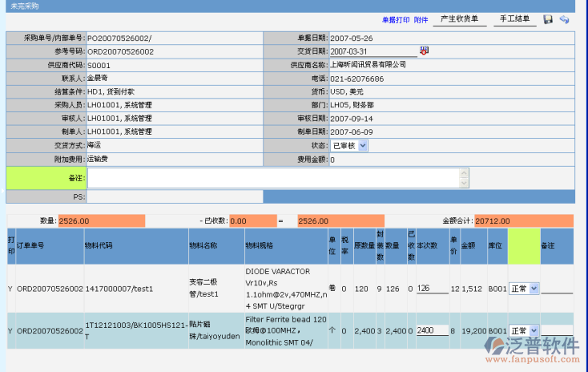Screen dimensions: 588x372
Task: Click the 数量 total field 2526.00
Action: 101,220
